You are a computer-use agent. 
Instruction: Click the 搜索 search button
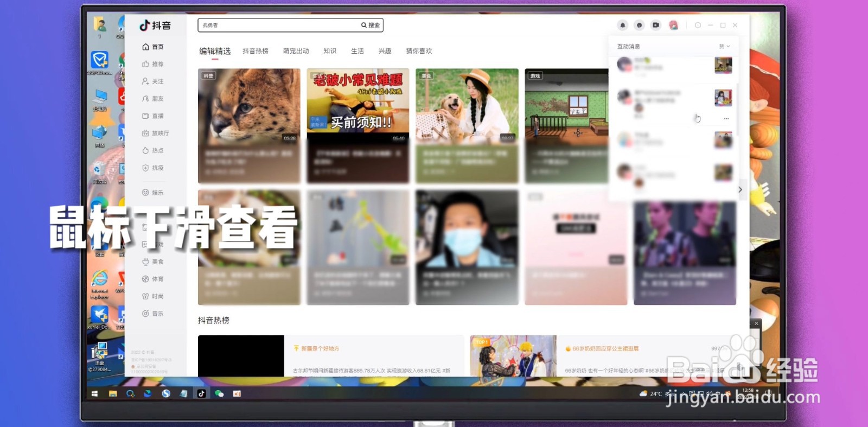tap(371, 25)
